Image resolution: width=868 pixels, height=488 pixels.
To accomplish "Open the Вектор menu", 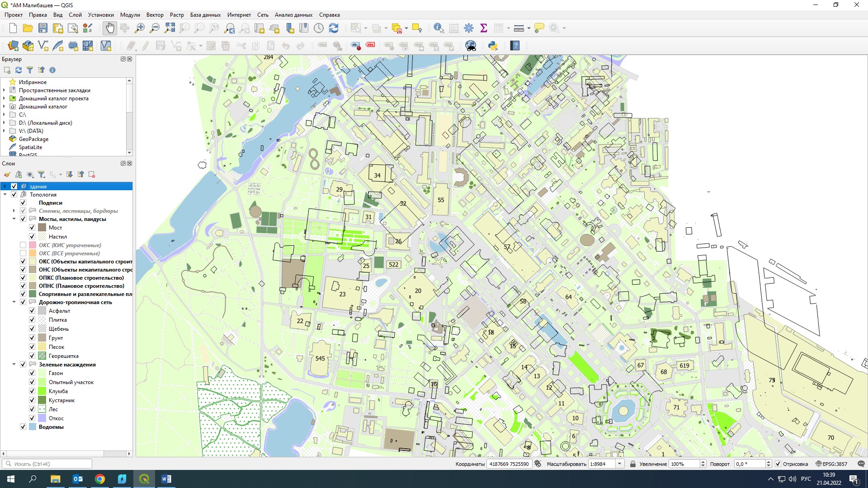I will (x=155, y=15).
